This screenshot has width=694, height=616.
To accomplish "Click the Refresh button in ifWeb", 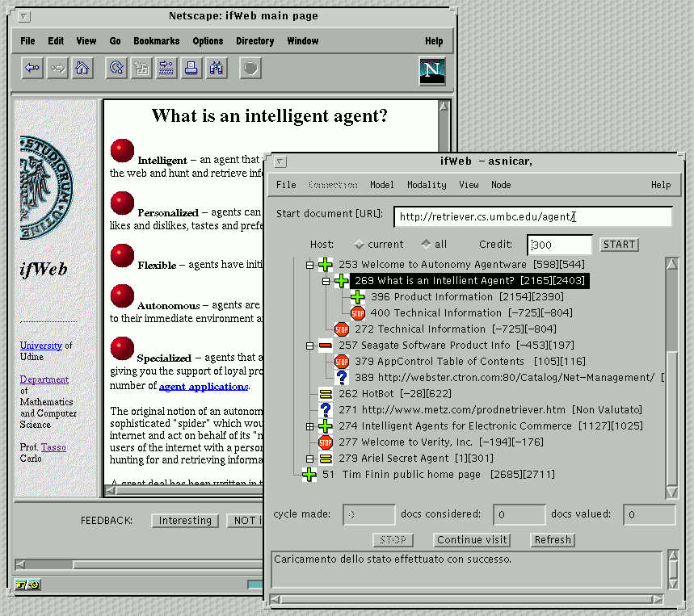I will 553,540.
